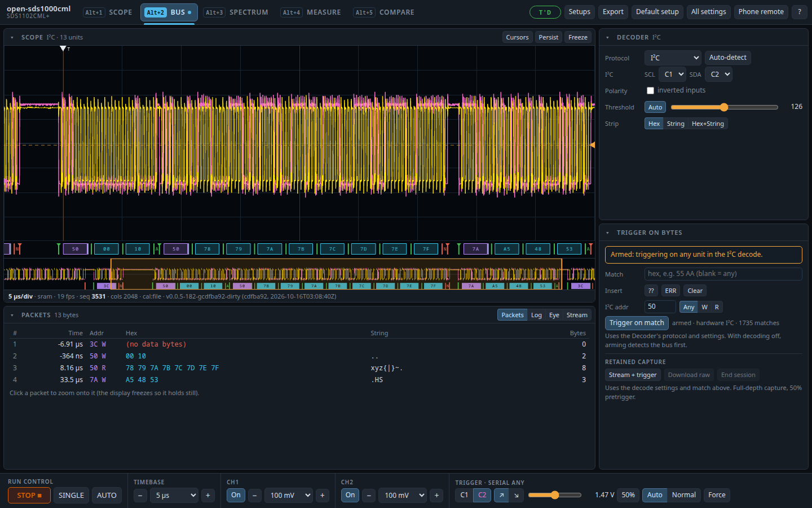Screen dimensions: 812x508
Task: Collapse the Trigger on Bytes panel
Action: click(607, 233)
